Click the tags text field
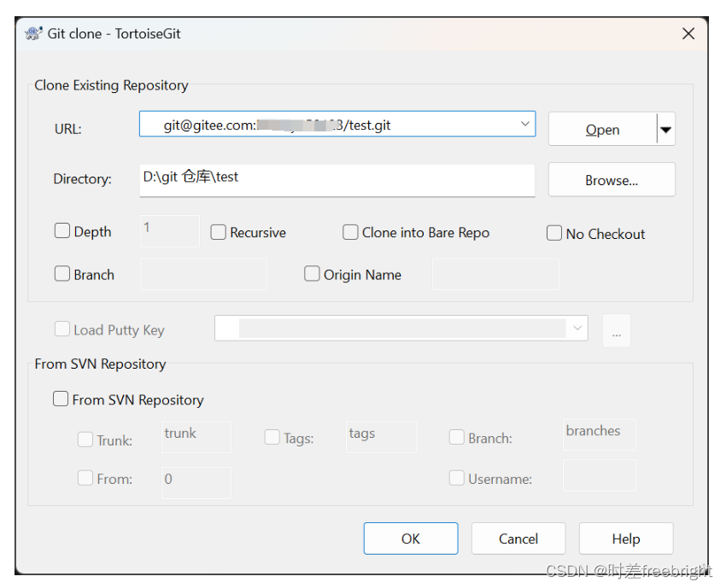This screenshot has height=588, width=726. click(382, 437)
